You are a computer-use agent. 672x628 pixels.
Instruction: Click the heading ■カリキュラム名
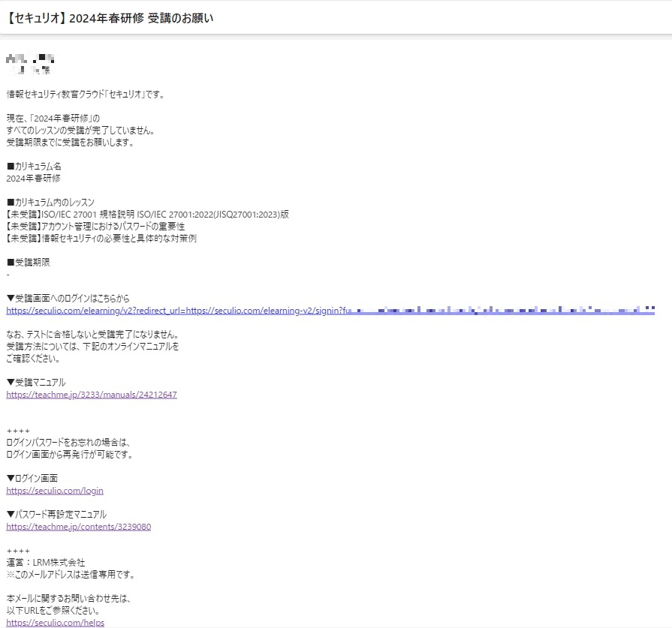click(x=34, y=167)
